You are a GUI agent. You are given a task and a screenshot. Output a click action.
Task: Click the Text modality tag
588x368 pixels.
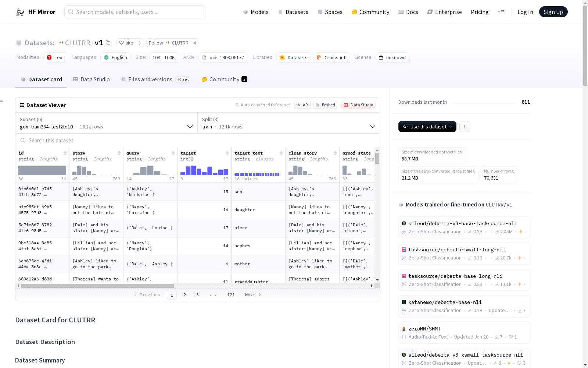point(55,57)
